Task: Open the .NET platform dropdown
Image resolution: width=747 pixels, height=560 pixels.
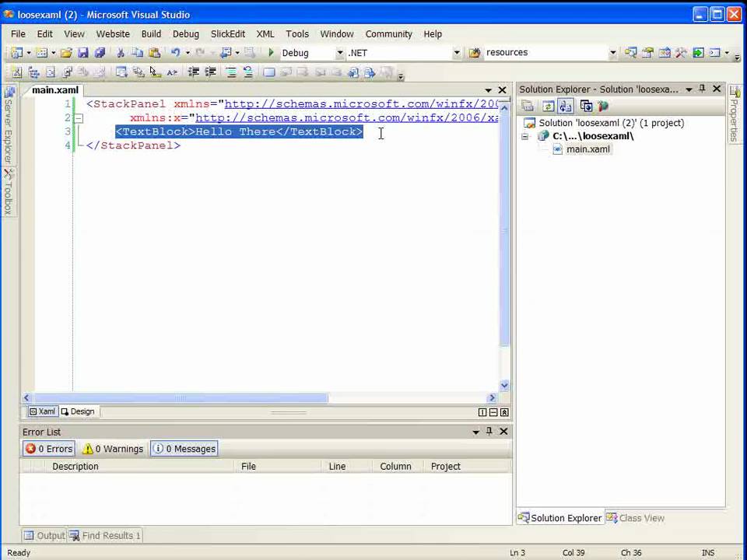Action: (457, 53)
